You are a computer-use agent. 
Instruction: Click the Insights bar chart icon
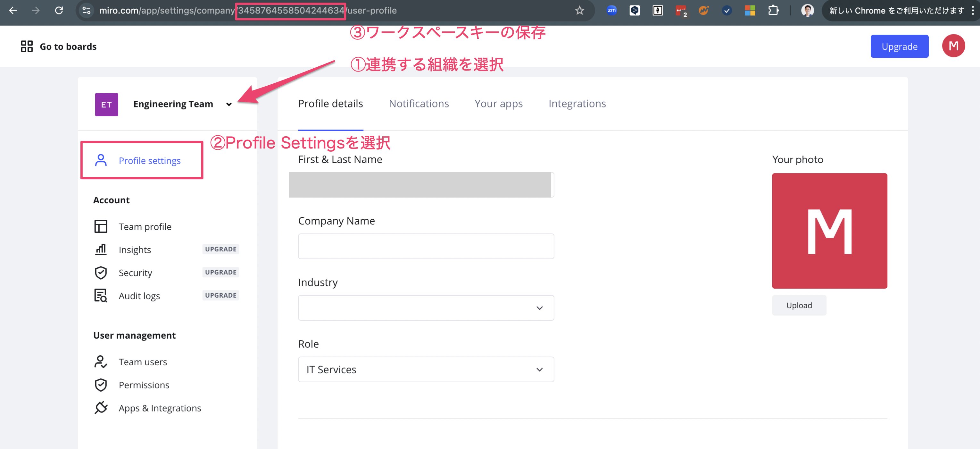pos(101,250)
